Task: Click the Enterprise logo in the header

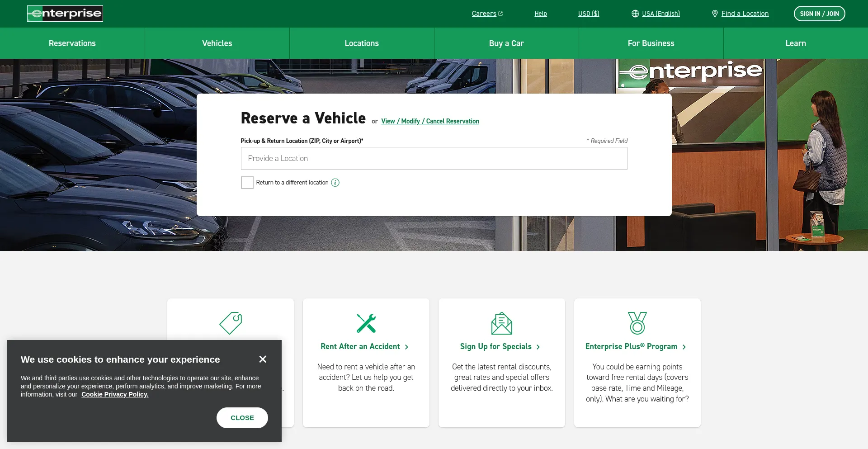Action: 65,14
